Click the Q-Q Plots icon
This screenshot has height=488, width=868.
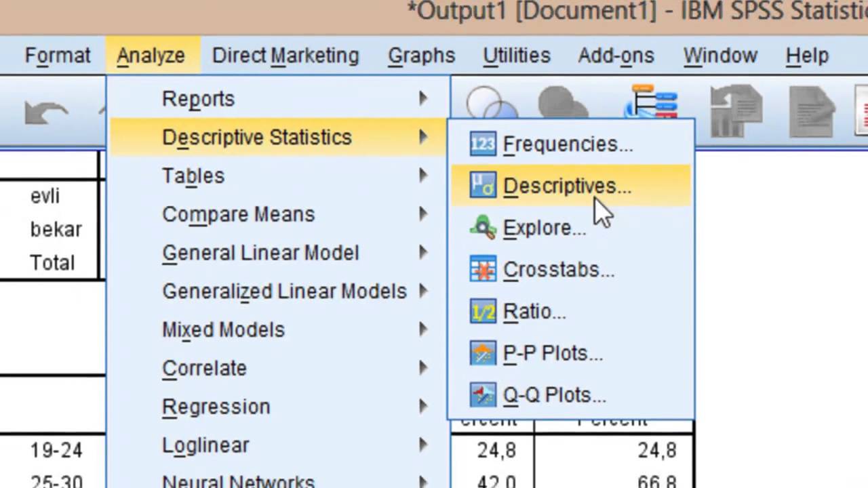click(483, 394)
